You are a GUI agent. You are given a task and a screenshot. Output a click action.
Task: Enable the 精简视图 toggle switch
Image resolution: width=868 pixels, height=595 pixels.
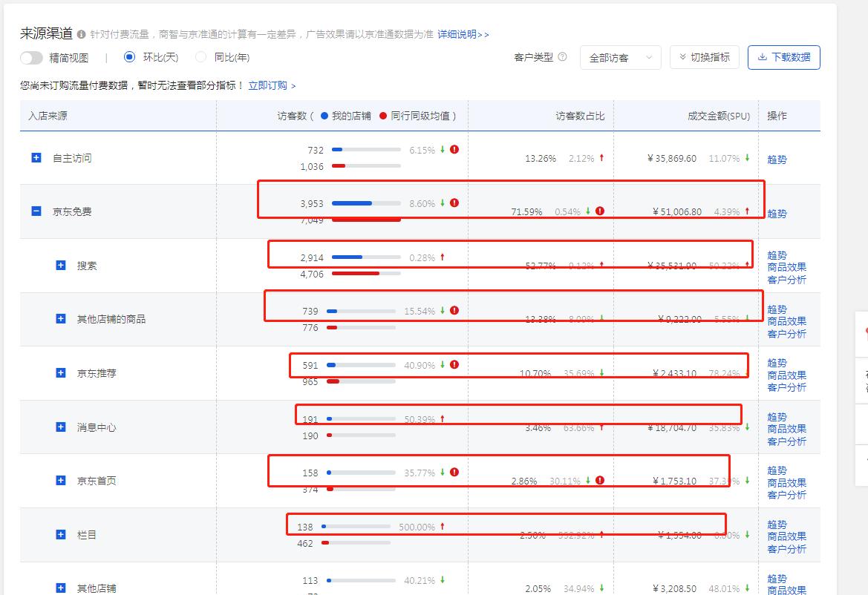tap(30, 57)
